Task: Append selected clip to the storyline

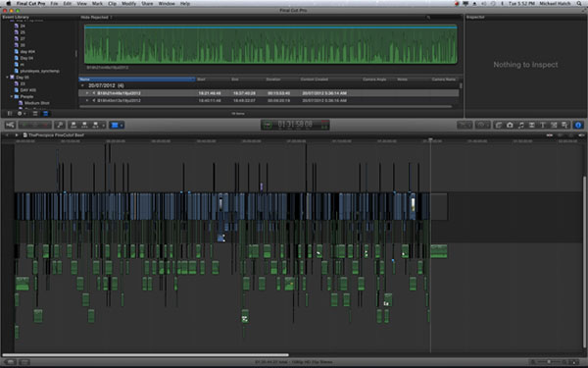Action: point(95,125)
